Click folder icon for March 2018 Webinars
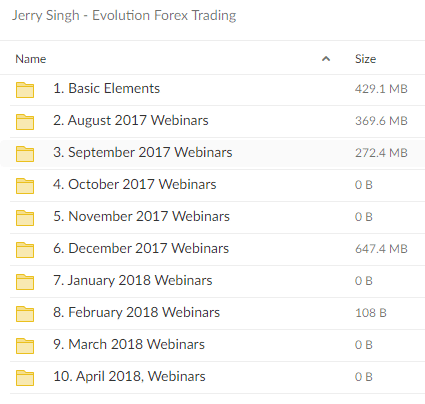This screenshot has height=404, width=425. pyautogui.click(x=25, y=346)
